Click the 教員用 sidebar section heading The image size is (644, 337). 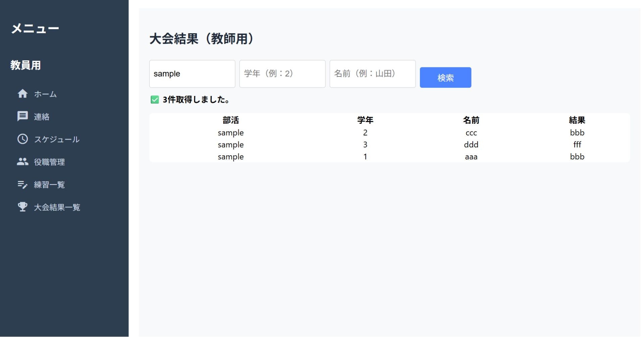click(x=25, y=65)
